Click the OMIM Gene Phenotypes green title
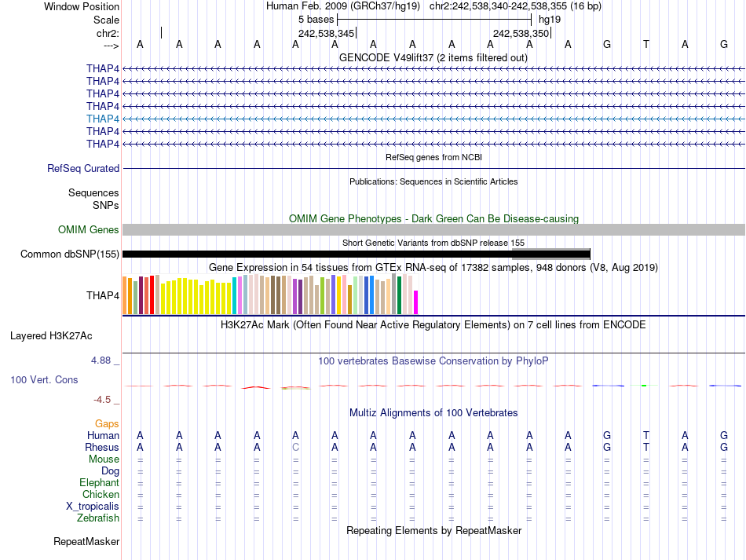 pyautogui.click(x=434, y=219)
